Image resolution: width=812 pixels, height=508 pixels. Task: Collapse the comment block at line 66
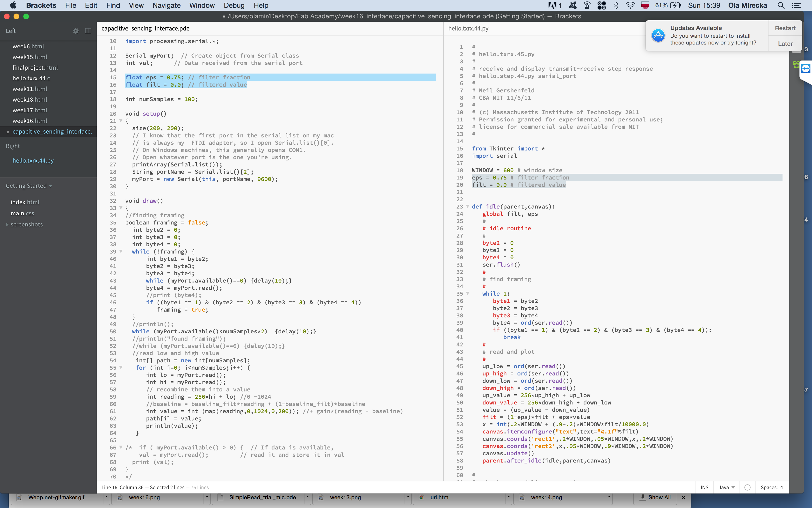121,447
